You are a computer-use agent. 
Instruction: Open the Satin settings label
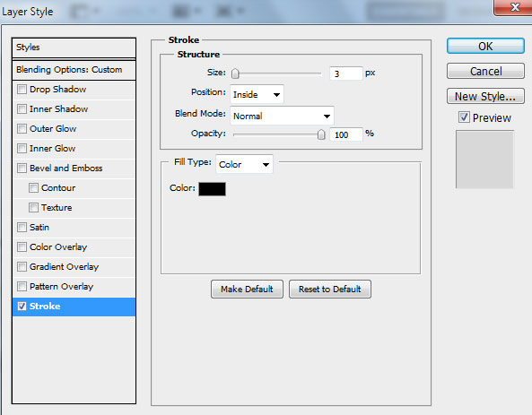[x=39, y=227]
